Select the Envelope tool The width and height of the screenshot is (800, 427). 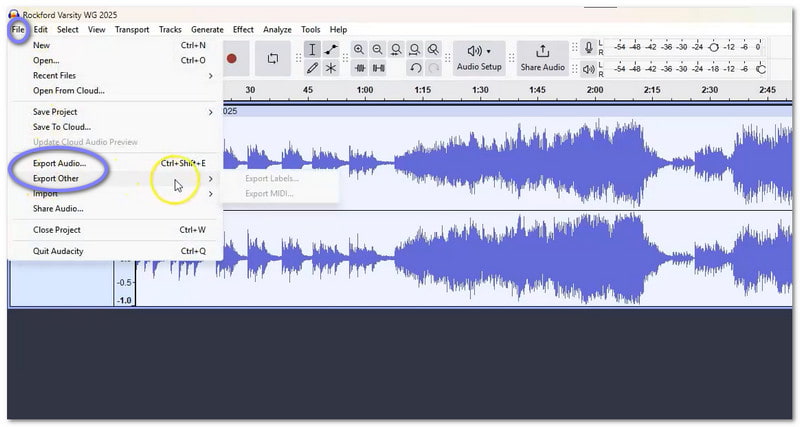coord(331,49)
